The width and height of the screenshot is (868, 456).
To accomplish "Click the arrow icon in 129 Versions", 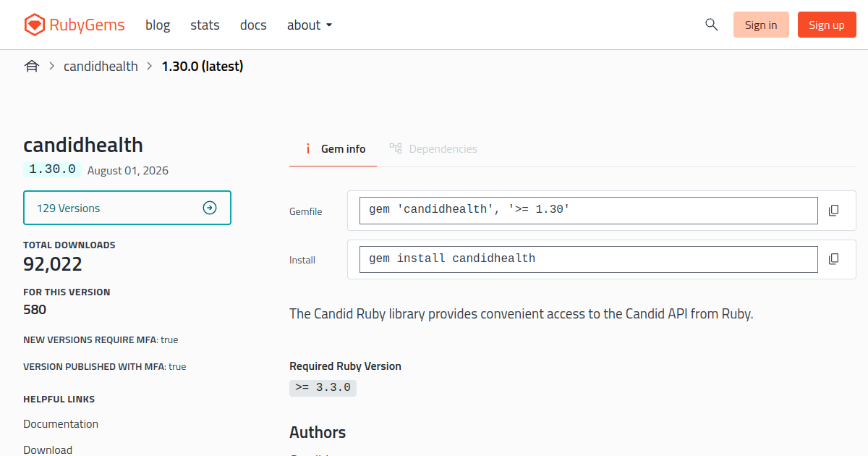I will click(x=210, y=208).
